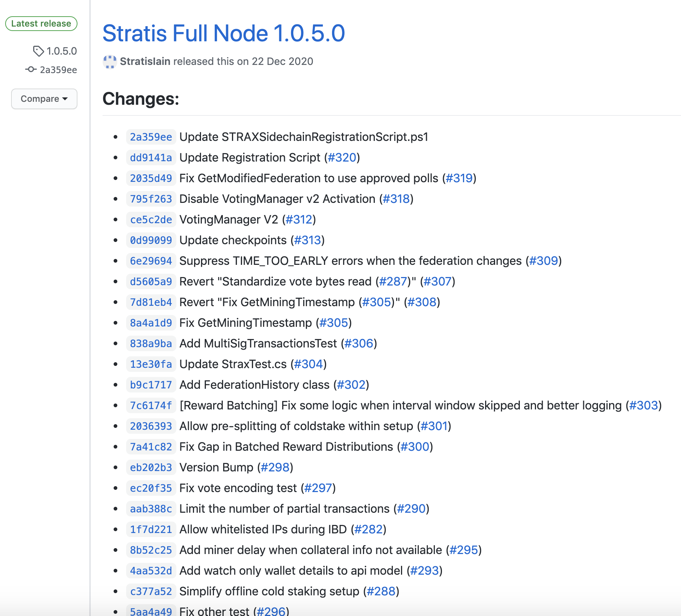The width and height of the screenshot is (681, 616).
Task: Open commit 2a359ee in the changes list
Action: (151, 137)
